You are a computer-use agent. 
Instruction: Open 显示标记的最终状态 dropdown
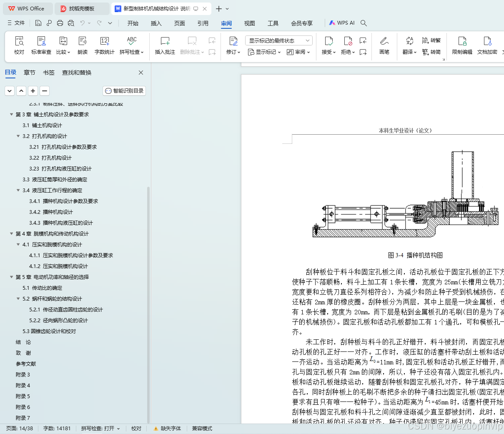click(278, 40)
